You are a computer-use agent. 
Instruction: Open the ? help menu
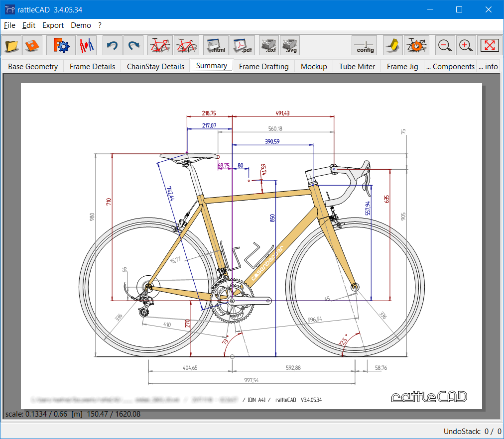pyautogui.click(x=100, y=25)
